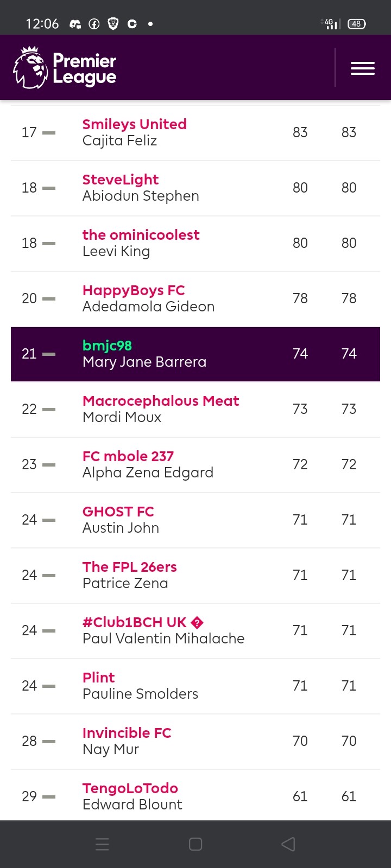The height and width of the screenshot is (868, 391).
Task: Open Smileys United team link
Action: 134,124
